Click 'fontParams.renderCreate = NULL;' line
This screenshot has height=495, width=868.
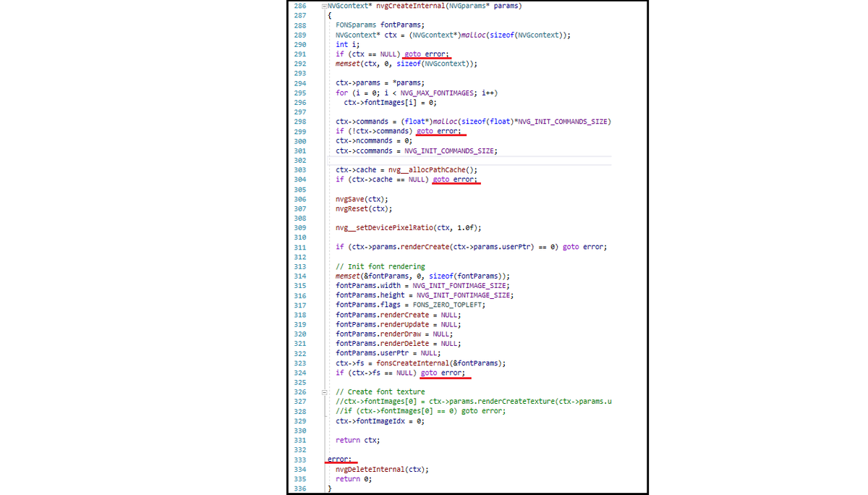(398, 315)
